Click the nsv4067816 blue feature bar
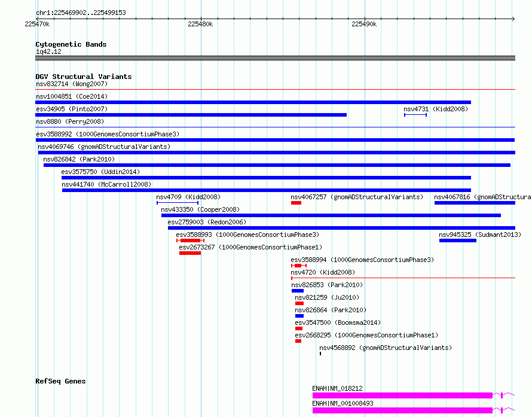This screenshot has width=532, height=417. [x=475, y=203]
